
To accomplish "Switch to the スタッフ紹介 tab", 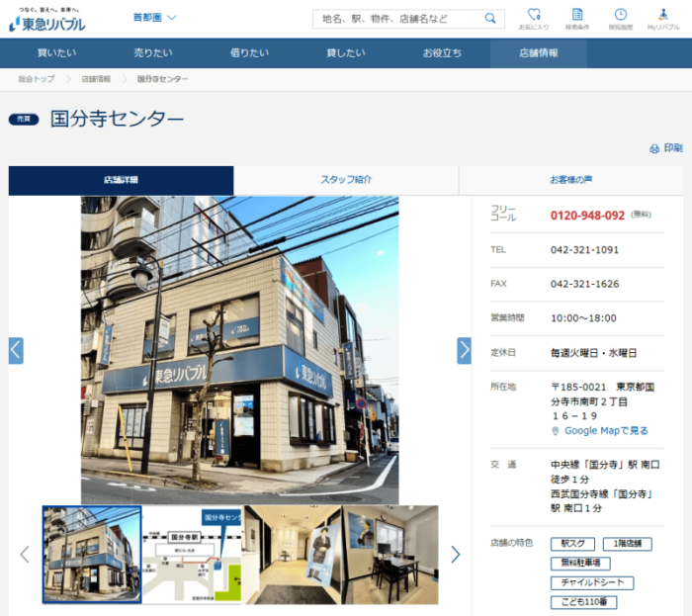I will point(346,180).
